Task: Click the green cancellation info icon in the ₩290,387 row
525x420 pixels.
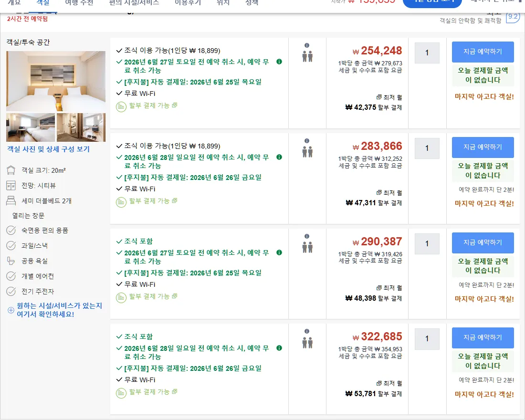Action: click(x=279, y=252)
